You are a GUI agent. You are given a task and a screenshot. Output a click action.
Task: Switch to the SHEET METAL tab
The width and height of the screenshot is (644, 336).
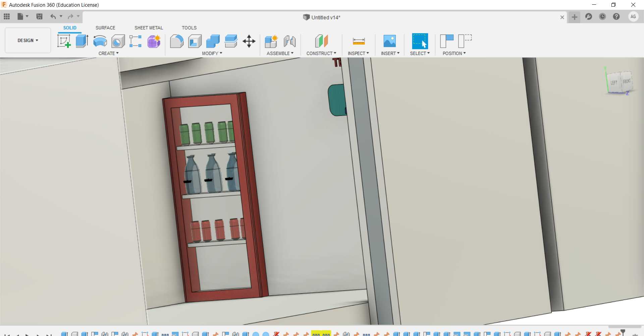149,28
